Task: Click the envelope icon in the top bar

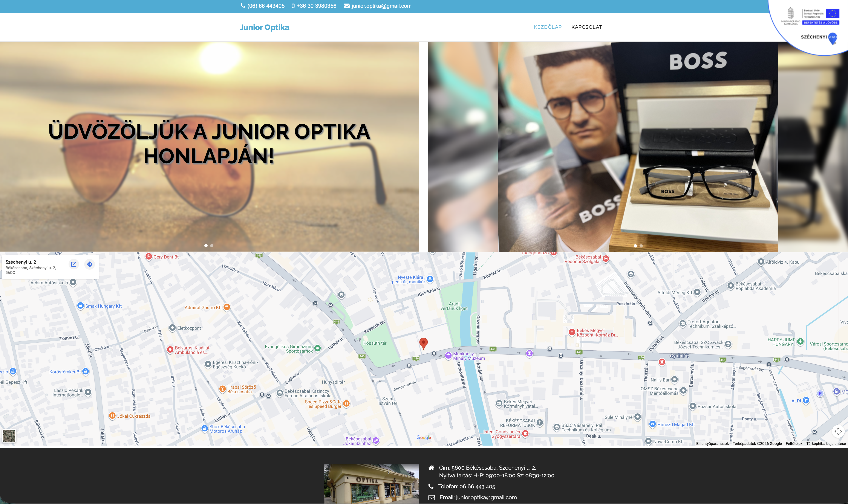Action: (x=347, y=6)
